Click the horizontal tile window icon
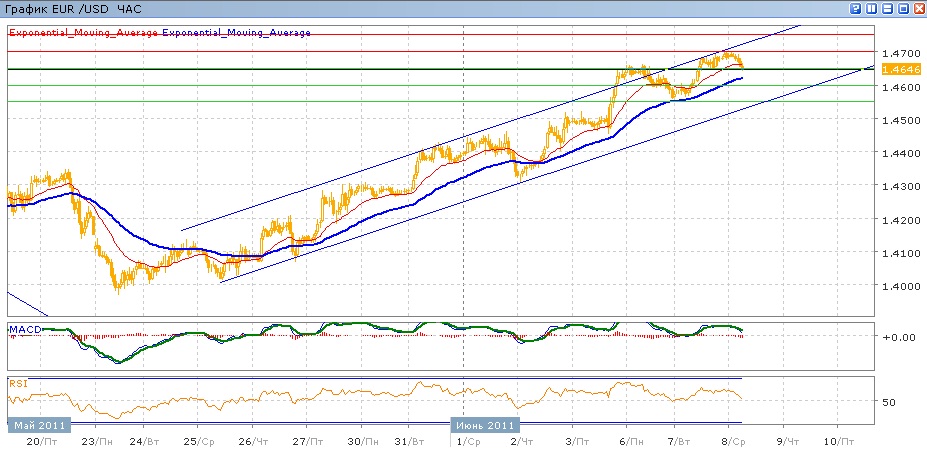The width and height of the screenshot is (927, 457). pos(888,8)
